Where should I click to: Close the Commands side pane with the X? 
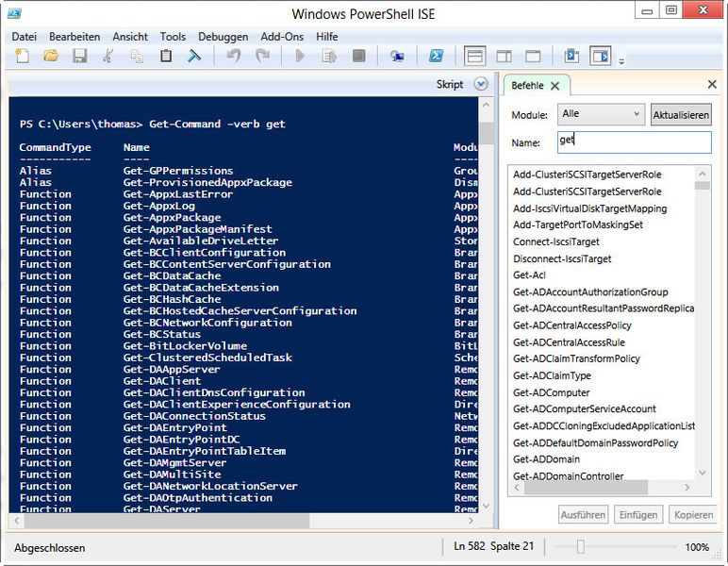[712, 84]
